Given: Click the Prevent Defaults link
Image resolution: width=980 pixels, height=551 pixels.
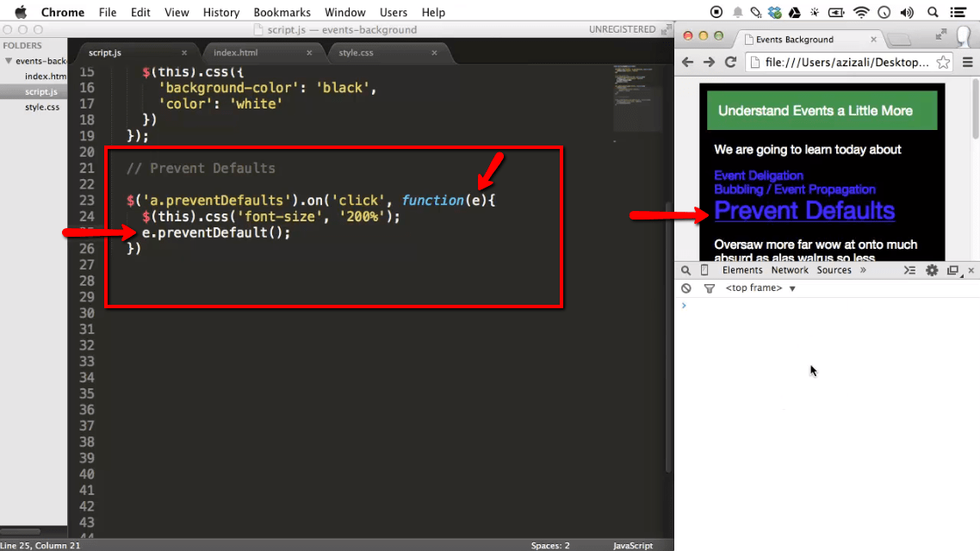Looking at the screenshot, I should (x=803, y=209).
